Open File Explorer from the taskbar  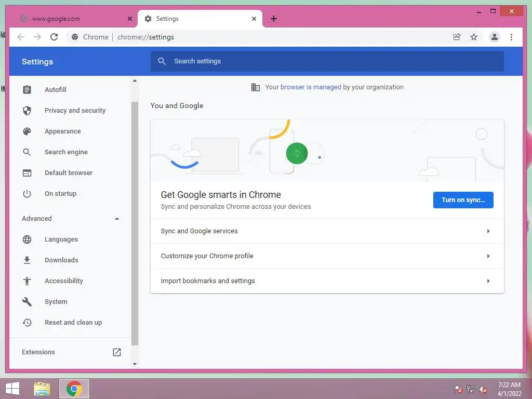coord(42,389)
